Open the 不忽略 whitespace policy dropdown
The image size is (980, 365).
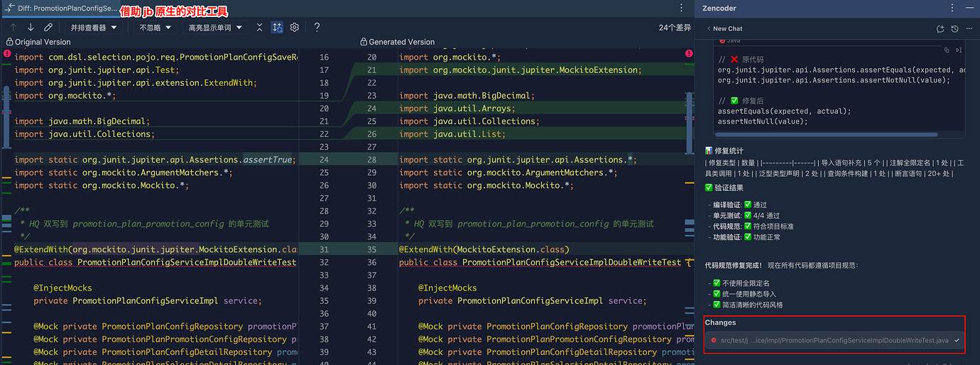click(156, 28)
